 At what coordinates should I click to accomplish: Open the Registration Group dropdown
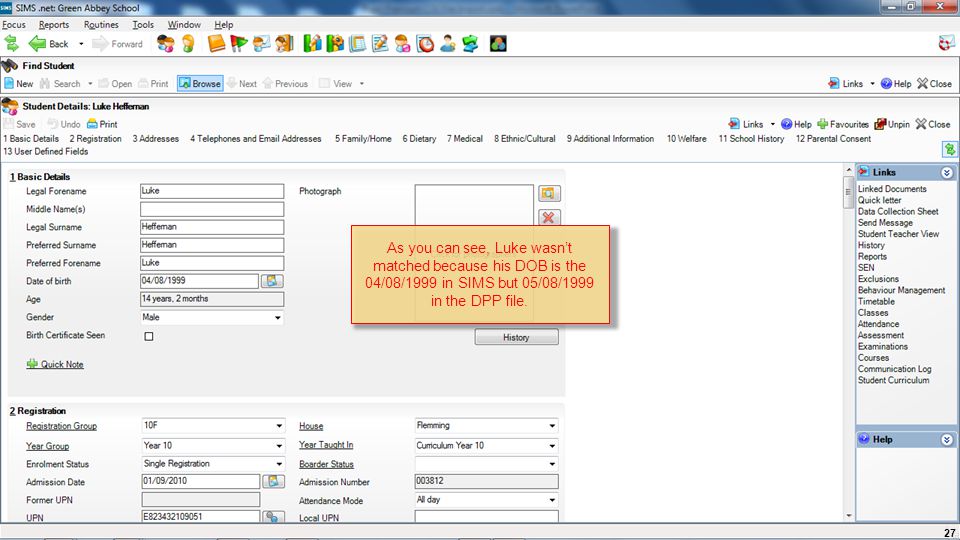pos(279,426)
